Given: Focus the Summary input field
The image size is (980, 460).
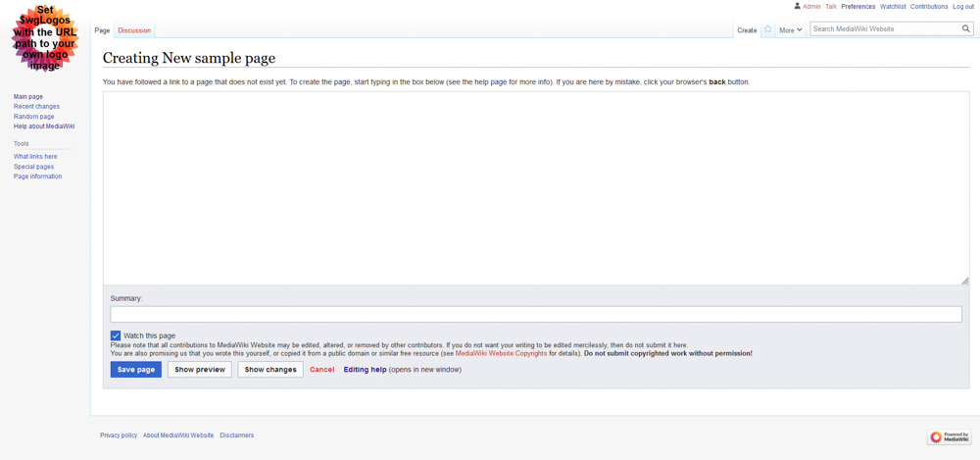Looking at the screenshot, I should click(x=536, y=314).
